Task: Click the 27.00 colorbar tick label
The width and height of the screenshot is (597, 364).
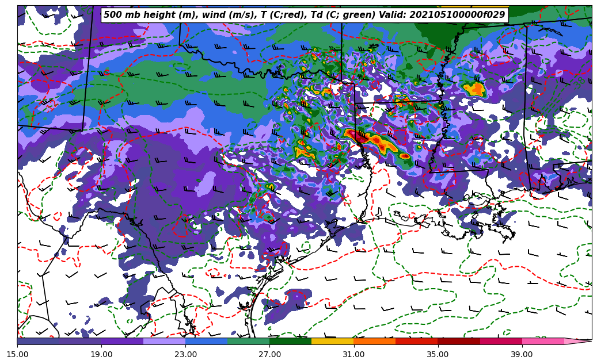Action: pyautogui.click(x=269, y=354)
